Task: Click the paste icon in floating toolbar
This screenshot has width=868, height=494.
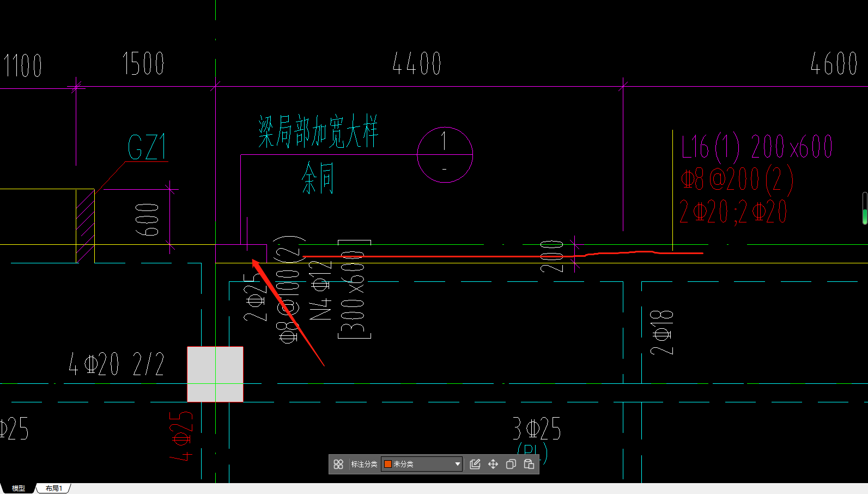Action: tap(529, 464)
